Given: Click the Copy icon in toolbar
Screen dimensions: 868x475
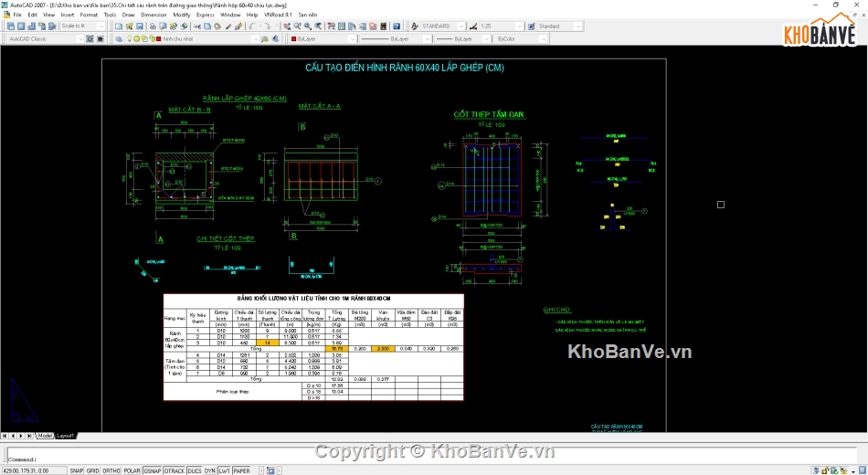Looking at the screenshot, I should [207, 26].
